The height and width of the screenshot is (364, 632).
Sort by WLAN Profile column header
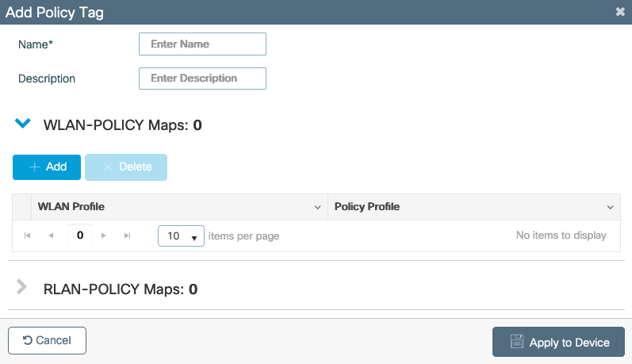(71, 207)
